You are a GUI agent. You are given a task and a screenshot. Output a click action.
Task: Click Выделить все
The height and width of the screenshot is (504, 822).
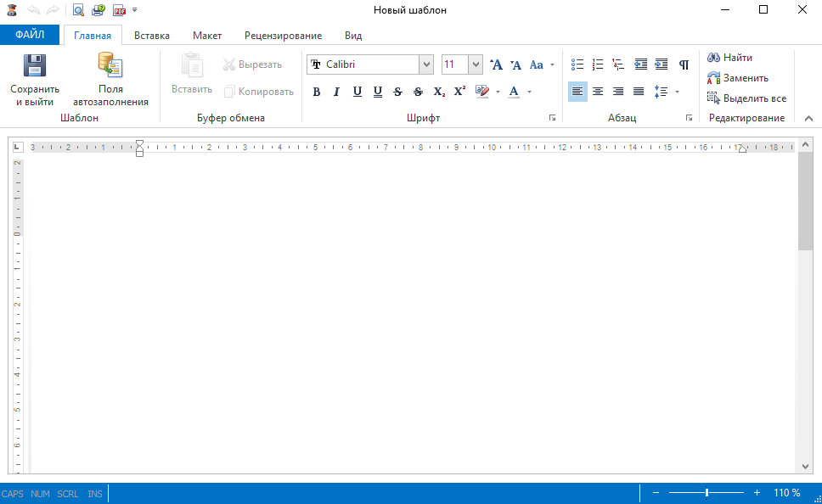click(x=747, y=98)
